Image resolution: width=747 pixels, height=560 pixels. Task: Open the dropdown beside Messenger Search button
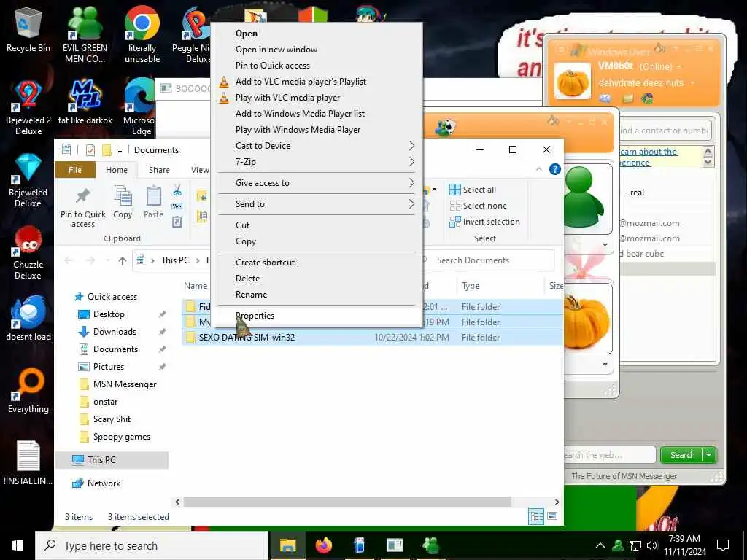[x=709, y=455]
